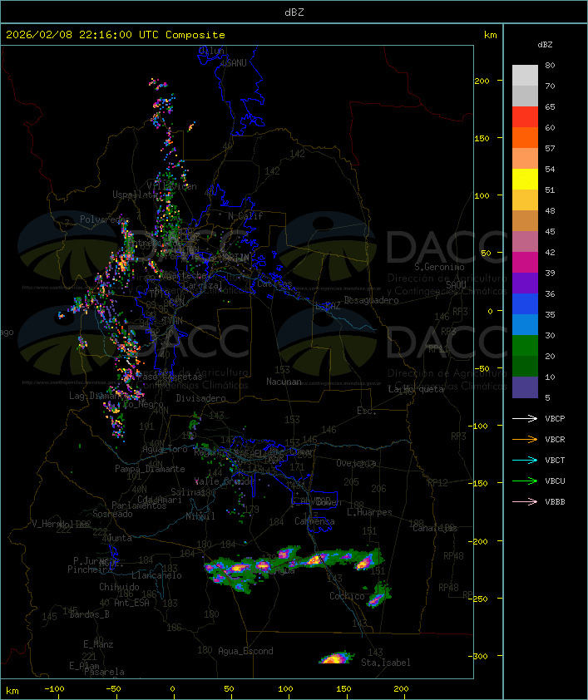Pick the green 30-20 dBZ legend swatch
The image size is (588, 700).
[x=525, y=346]
